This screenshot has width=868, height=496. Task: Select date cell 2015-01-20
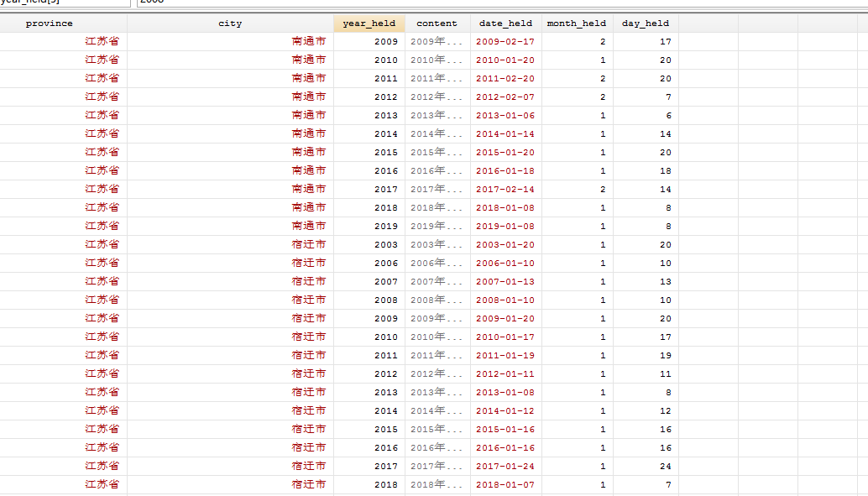coord(505,152)
